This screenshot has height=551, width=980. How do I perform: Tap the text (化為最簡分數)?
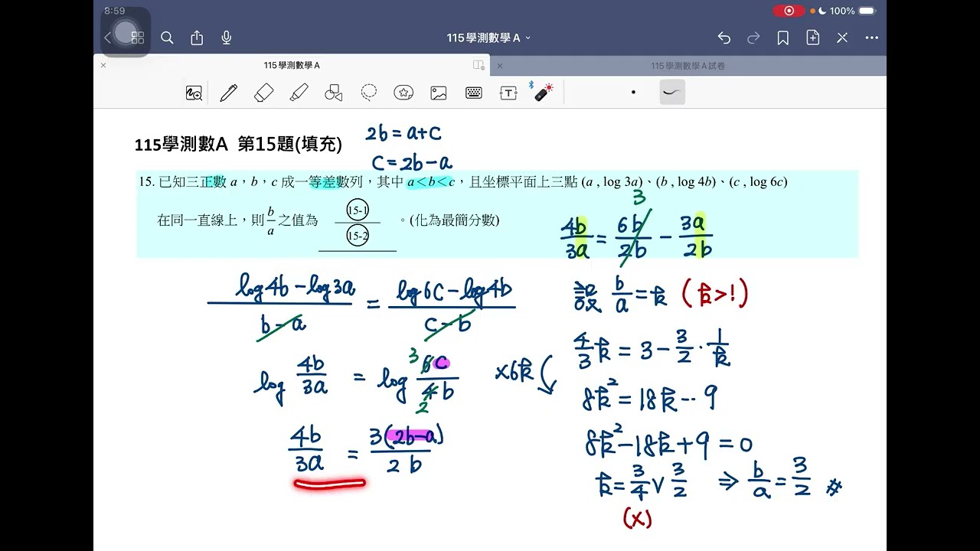(x=454, y=220)
